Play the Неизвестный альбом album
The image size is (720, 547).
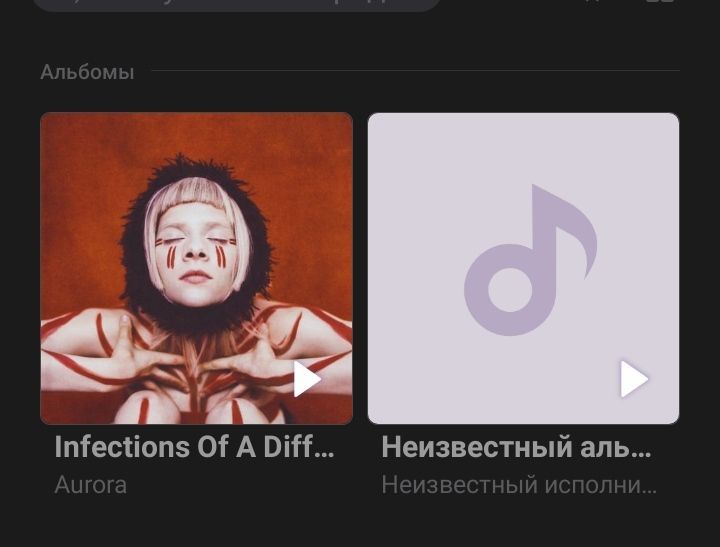(634, 379)
